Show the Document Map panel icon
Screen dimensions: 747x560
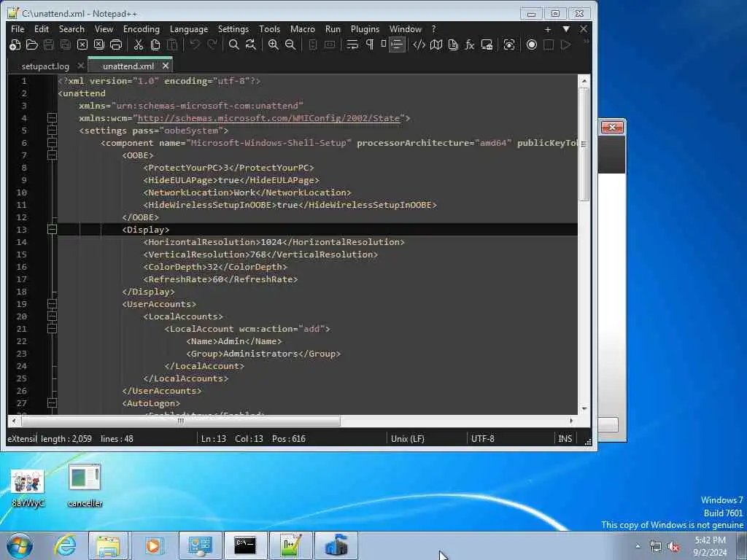[x=436, y=44]
